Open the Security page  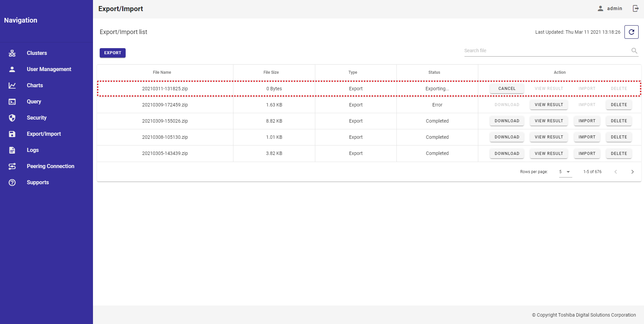[37, 118]
